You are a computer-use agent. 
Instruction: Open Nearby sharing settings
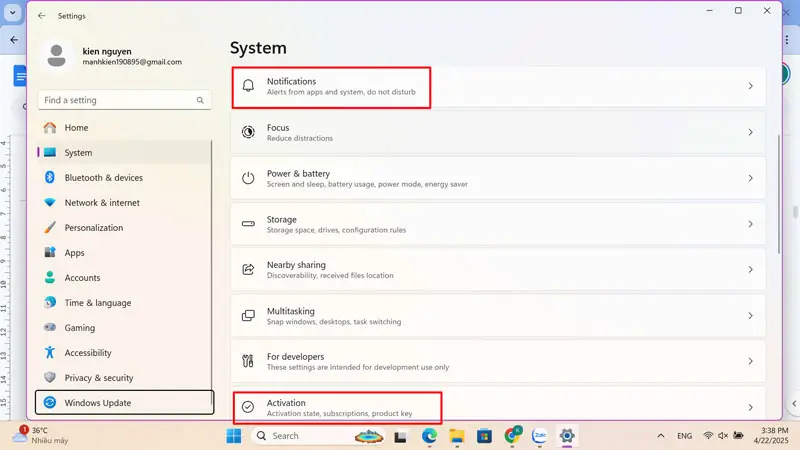pyautogui.click(x=498, y=269)
